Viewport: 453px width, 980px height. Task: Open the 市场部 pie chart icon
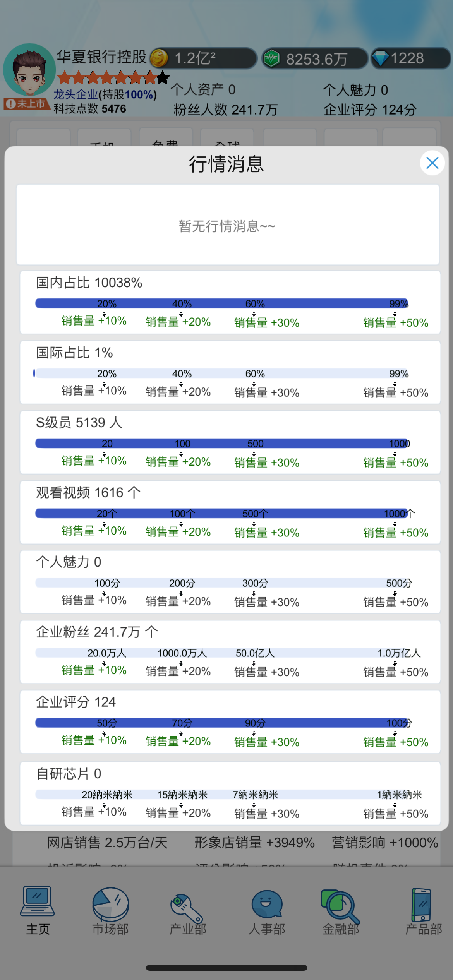[110, 904]
